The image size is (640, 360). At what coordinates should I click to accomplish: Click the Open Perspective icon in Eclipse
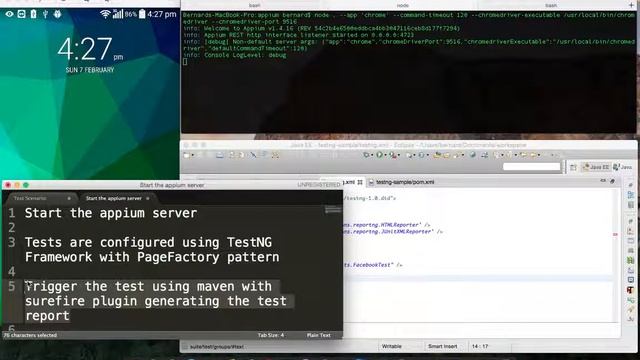coord(573,167)
